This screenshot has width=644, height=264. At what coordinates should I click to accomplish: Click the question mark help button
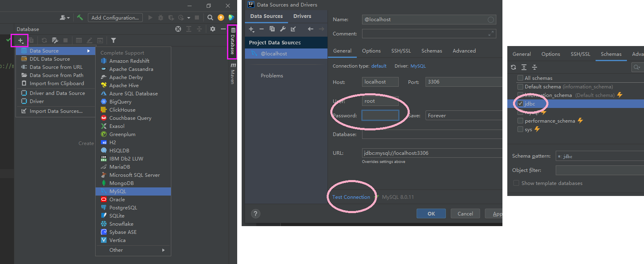click(255, 213)
